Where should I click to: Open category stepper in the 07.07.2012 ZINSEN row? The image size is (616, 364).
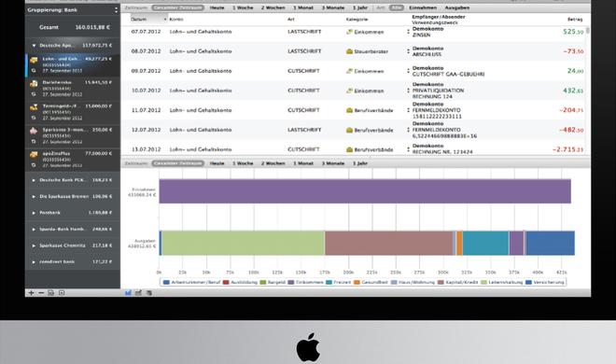click(408, 32)
